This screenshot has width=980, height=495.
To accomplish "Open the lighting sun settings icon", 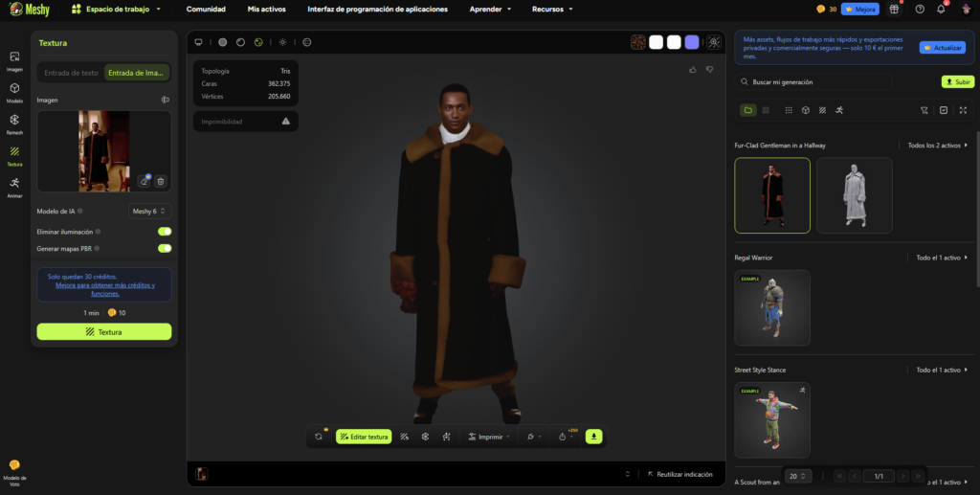I will point(282,42).
